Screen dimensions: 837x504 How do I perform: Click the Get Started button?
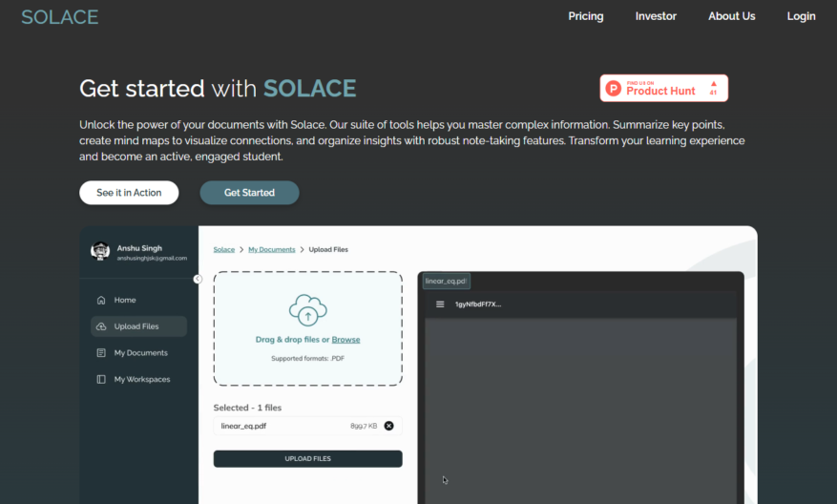[249, 193]
